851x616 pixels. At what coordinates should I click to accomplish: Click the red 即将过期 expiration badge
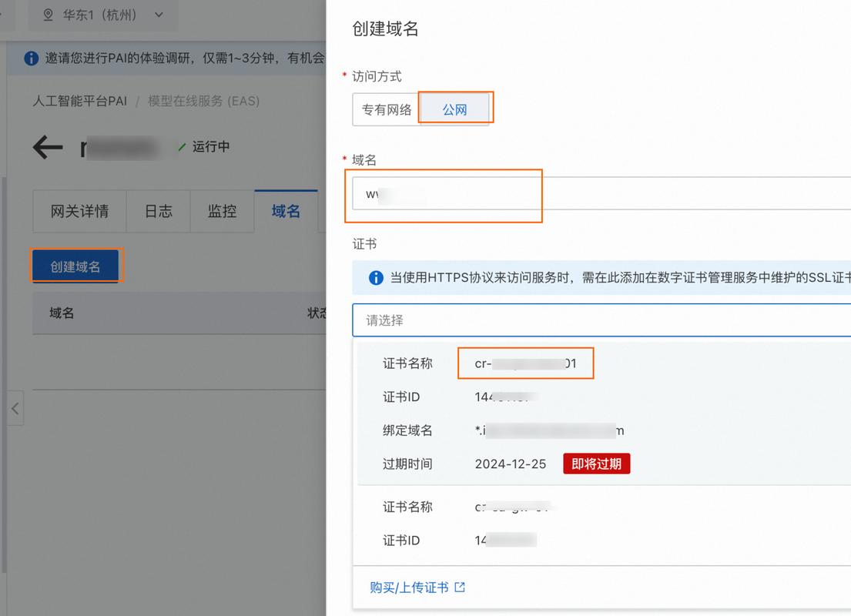coord(596,464)
